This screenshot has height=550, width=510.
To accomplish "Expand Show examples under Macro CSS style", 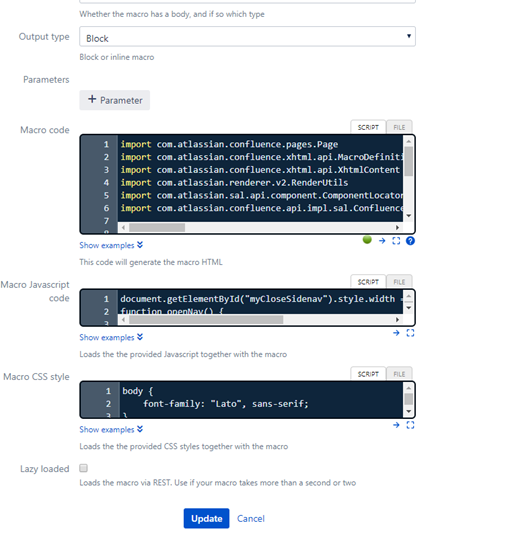I will pos(111,429).
